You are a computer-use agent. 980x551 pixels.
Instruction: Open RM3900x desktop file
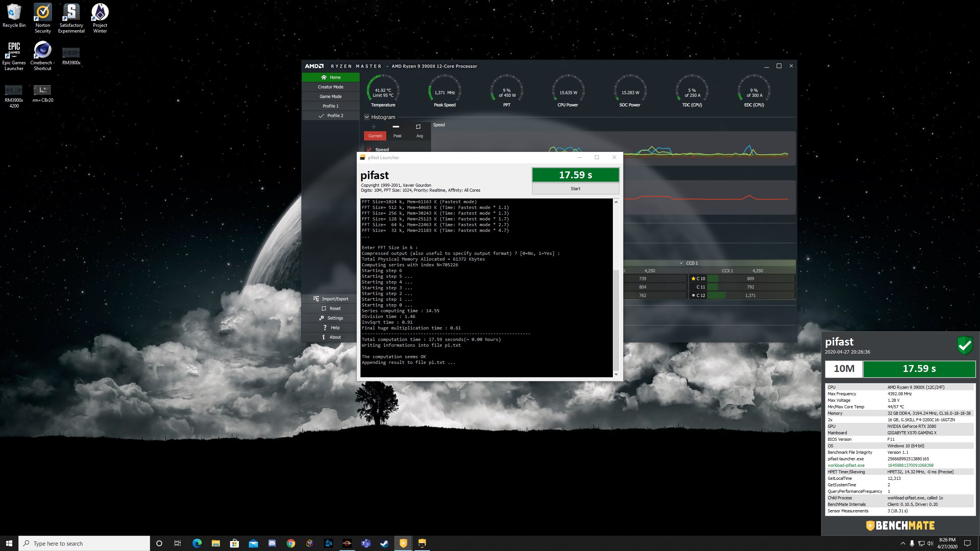pos(71,56)
